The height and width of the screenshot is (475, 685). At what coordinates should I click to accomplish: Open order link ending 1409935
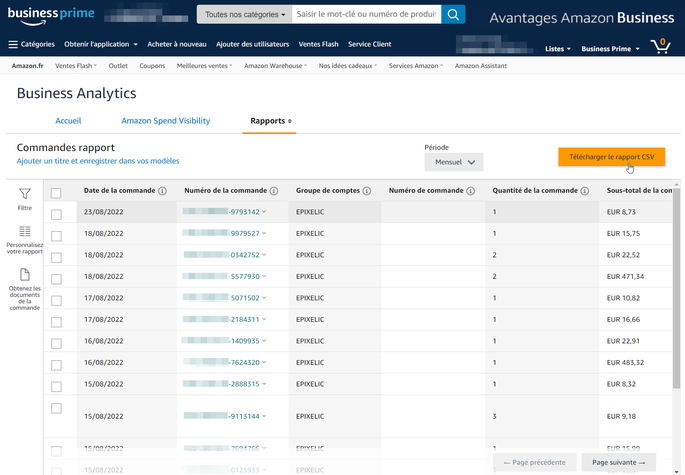[221, 341]
